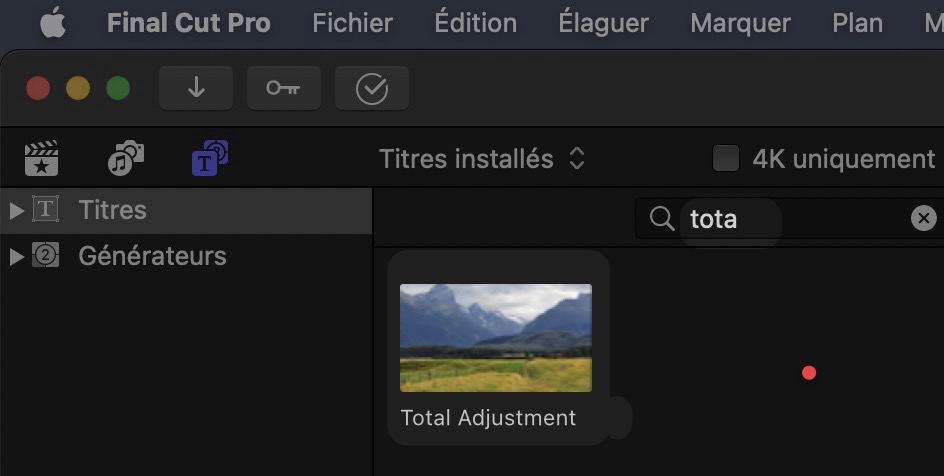This screenshot has height=476, width=944.
Task: Enable the 4K uniquement checkbox
Action: point(725,158)
